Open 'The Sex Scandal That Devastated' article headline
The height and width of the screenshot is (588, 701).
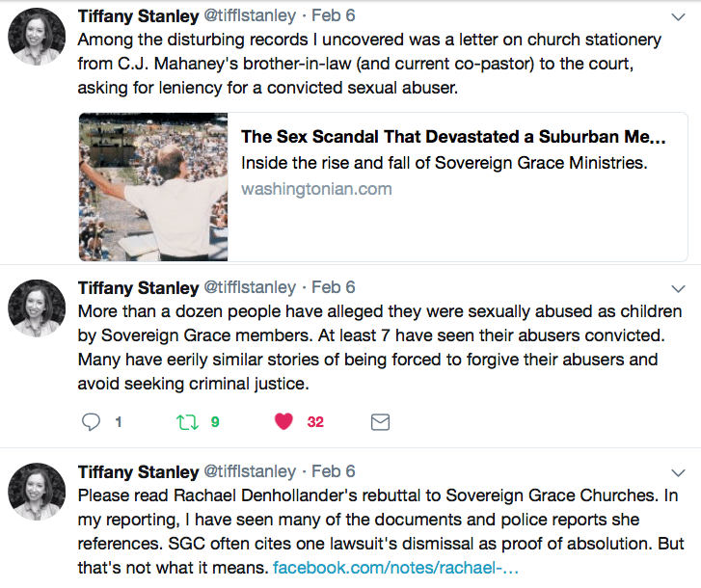[453, 137]
